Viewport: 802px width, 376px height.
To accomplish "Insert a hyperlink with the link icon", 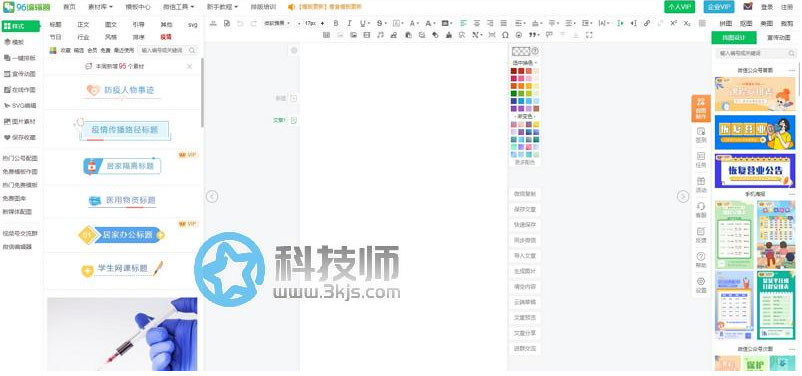I will click(647, 23).
